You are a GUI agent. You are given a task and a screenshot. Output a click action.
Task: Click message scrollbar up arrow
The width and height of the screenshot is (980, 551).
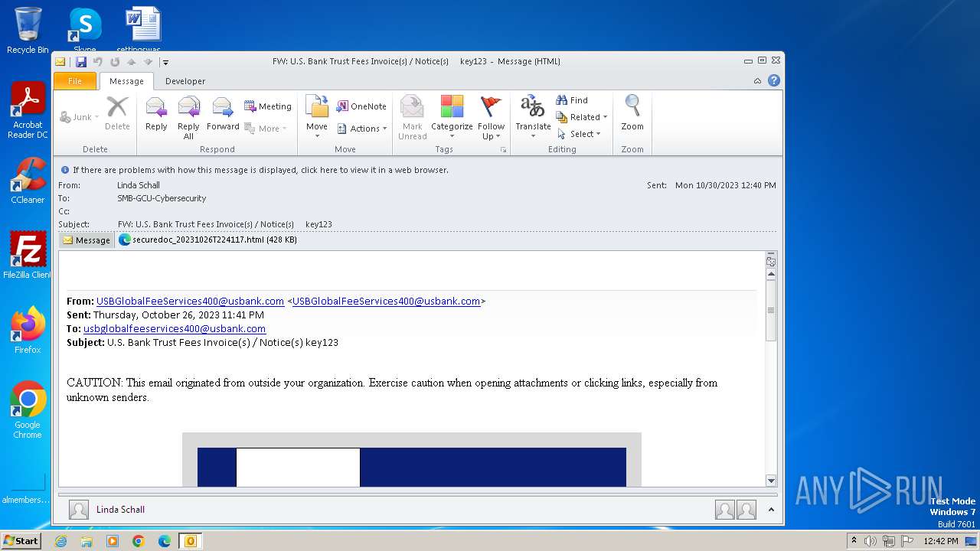click(x=771, y=274)
